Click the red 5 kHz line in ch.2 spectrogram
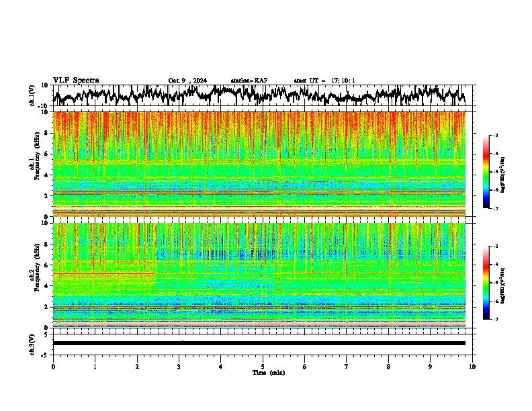532x411 pixels. (x=103, y=273)
